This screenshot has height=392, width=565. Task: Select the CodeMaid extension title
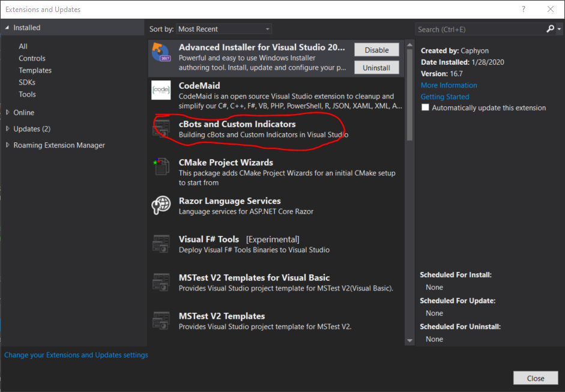[199, 85]
